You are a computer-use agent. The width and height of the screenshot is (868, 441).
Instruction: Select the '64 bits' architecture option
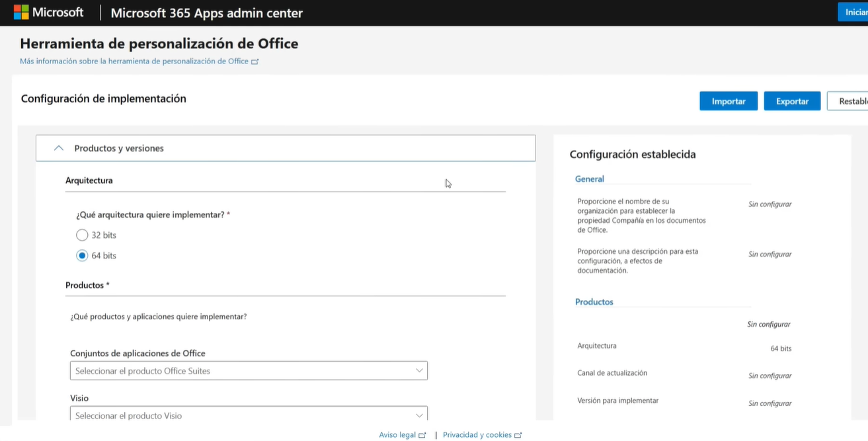(82, 255)
